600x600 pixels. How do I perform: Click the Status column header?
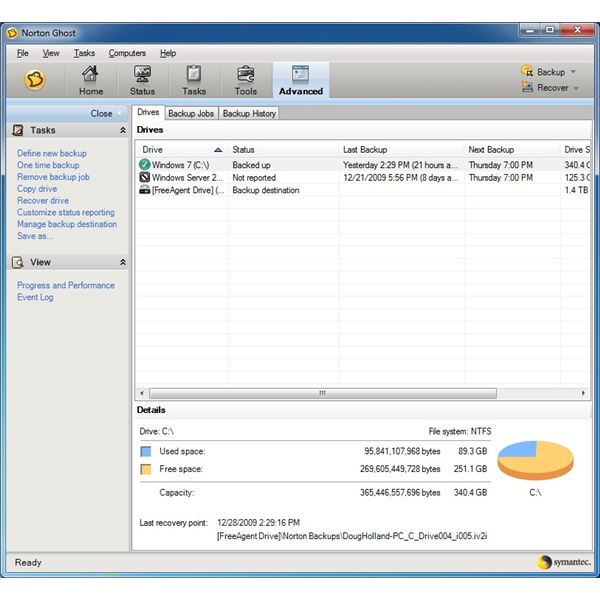coord(284,150)
